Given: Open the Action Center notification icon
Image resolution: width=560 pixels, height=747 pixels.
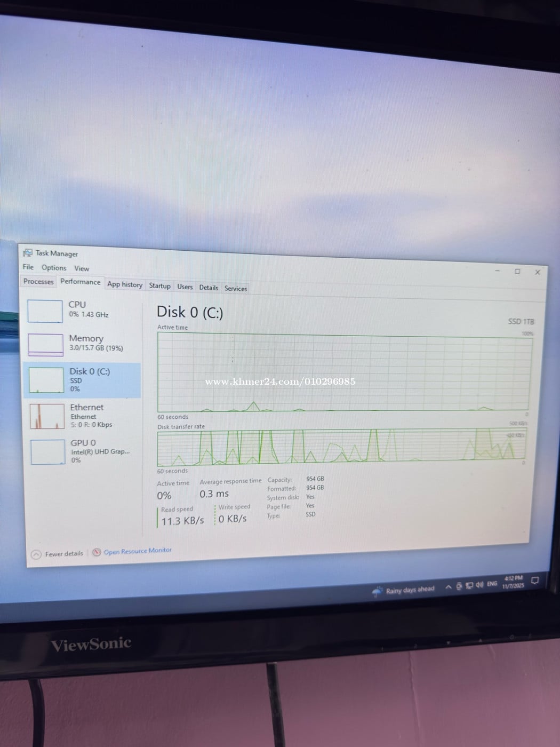Looking at the screenshot, I should 535,580.
